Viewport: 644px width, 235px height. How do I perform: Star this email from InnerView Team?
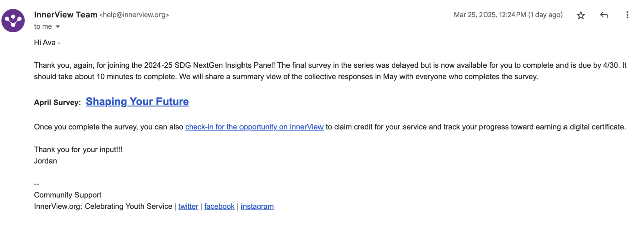[x=581, y=15]
